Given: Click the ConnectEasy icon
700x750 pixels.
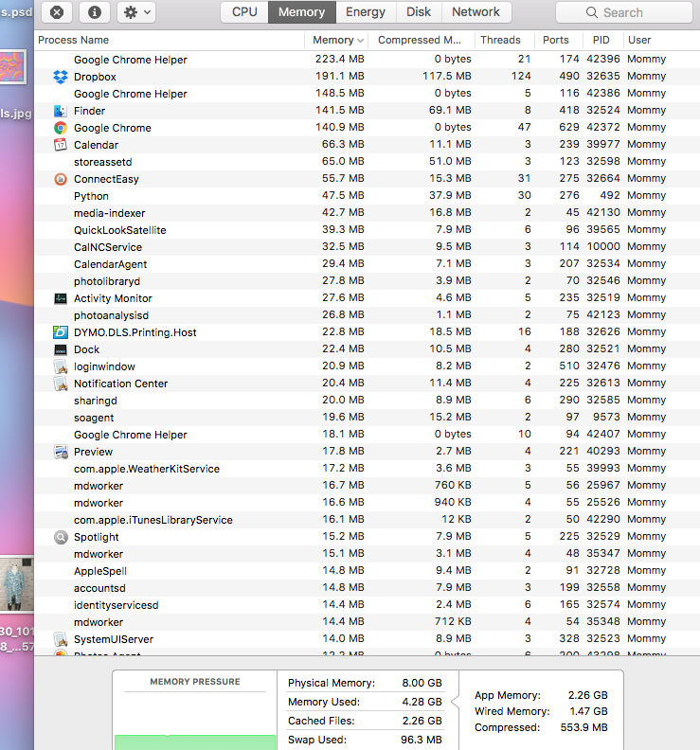Looking at the screenshot, I should tap(61, 179).
